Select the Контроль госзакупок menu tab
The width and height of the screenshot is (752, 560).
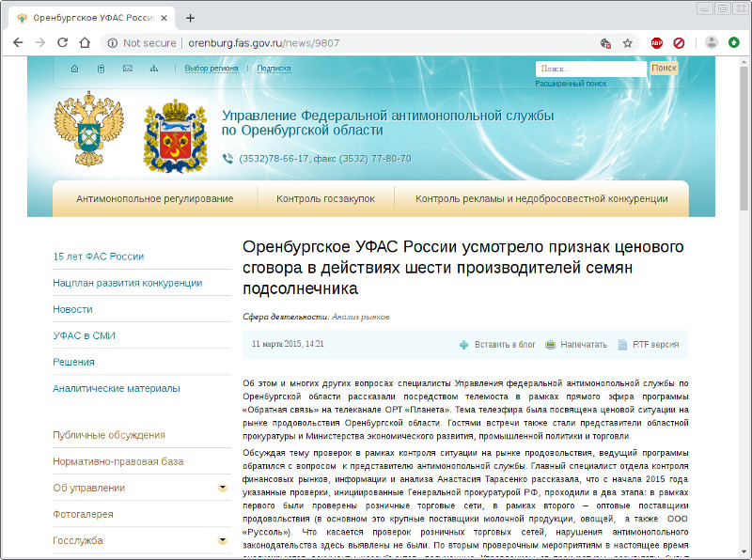coord(325,198)
